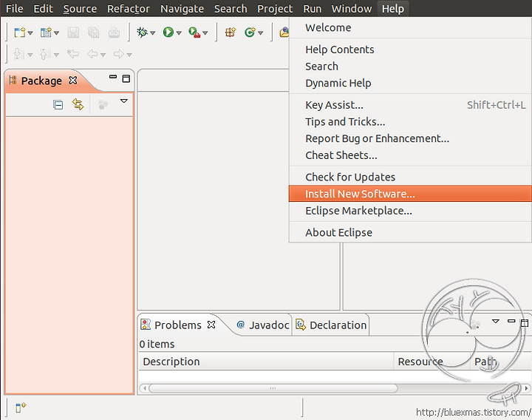Screen dimensions: 532x420
Task: Click the New Java Package icon
Action: [x=231, y=33]
